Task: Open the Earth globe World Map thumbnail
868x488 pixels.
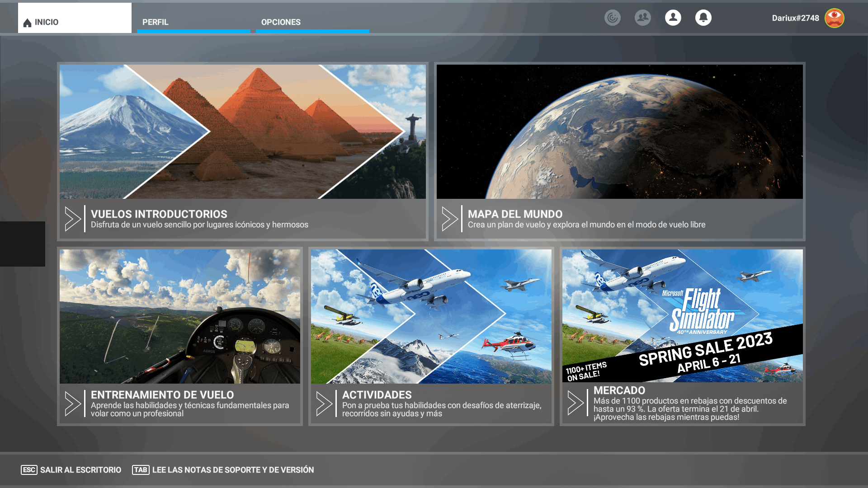Action: click(619, 131)
